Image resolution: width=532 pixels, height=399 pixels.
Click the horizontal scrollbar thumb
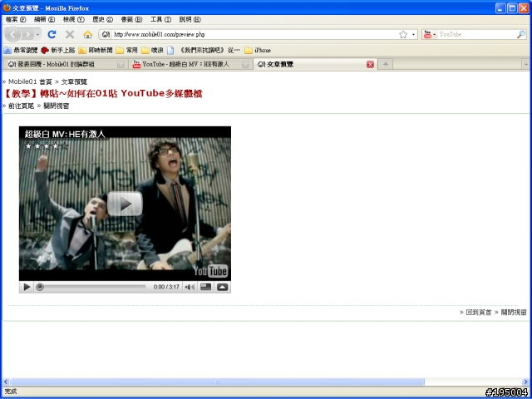(x=217, y=382)
